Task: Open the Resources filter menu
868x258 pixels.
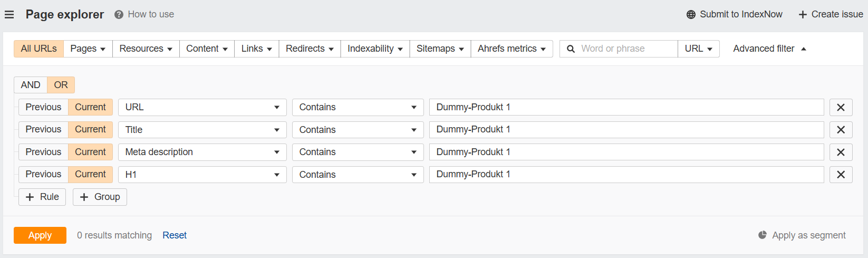Action: coord(146,49)
